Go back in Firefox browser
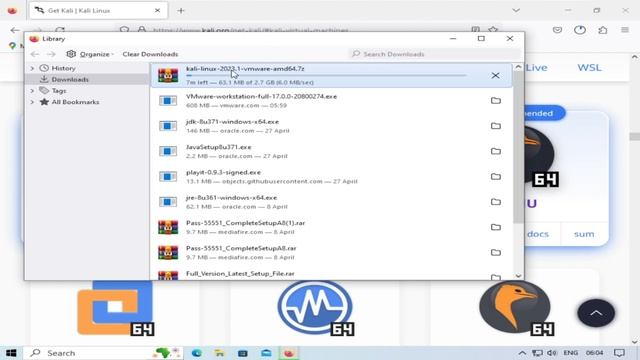 tap(15, 30)
